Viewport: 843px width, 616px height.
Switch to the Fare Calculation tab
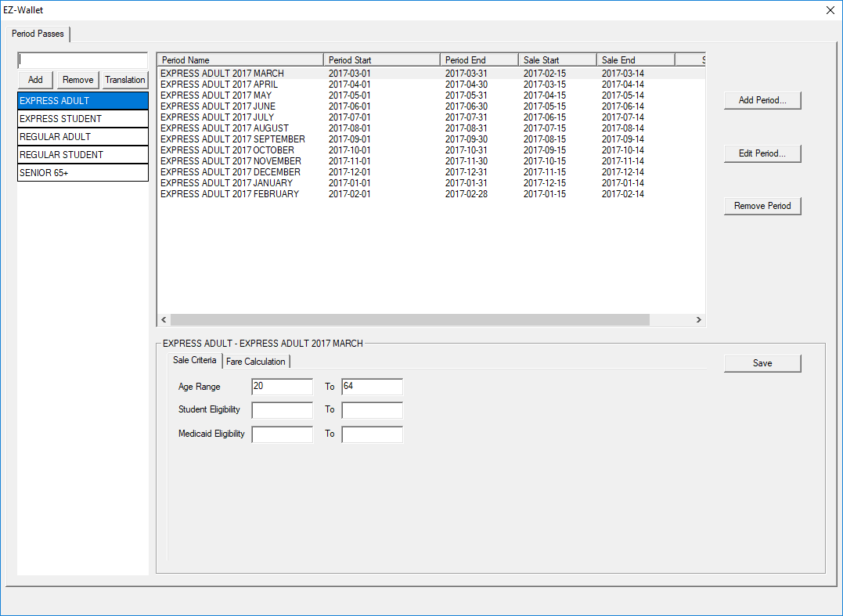(256, 361)
